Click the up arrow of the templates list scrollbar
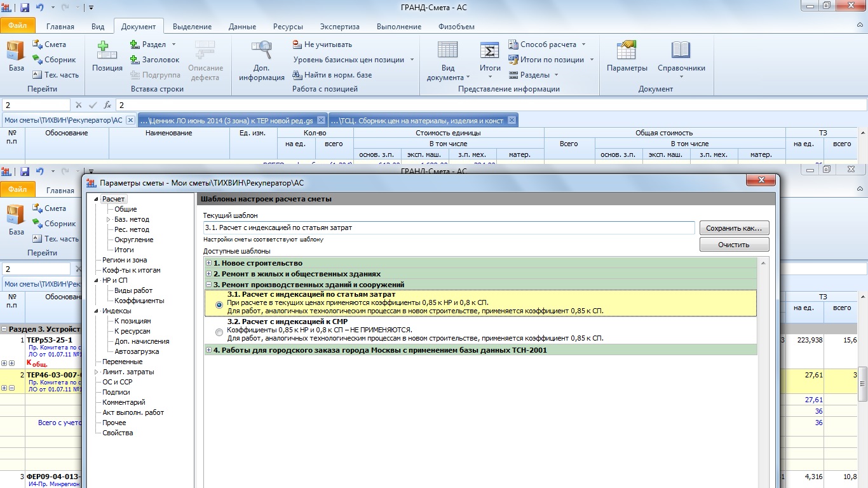This screenshot has width=868, height=488. [763, 263]
